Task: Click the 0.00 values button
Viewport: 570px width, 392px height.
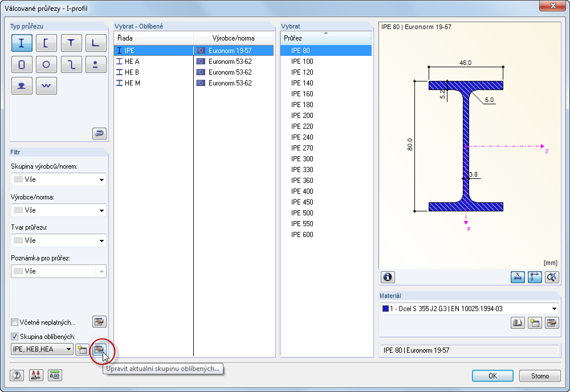Action: pyautogui.click(x=55, y=375)
